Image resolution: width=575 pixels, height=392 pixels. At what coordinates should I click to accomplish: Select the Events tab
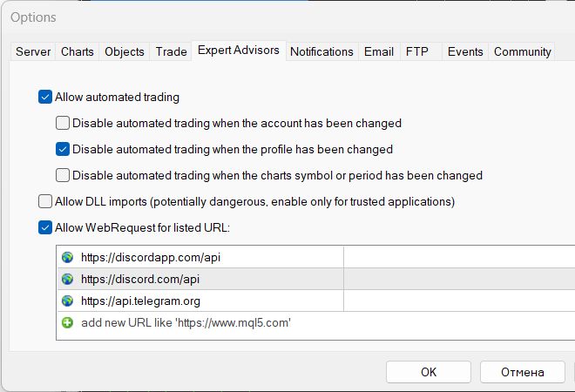pyautogui.click(x=465, y=51)
